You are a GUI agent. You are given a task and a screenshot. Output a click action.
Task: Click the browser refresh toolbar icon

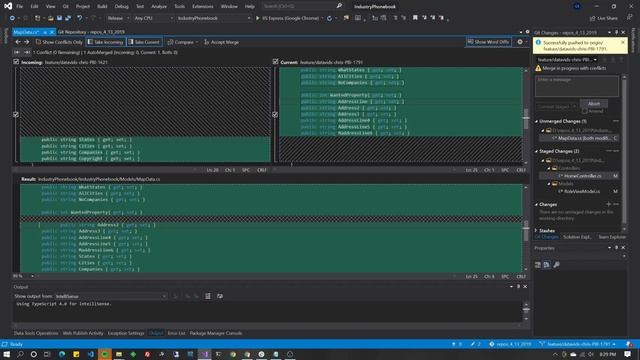click(x=329, y=18)
